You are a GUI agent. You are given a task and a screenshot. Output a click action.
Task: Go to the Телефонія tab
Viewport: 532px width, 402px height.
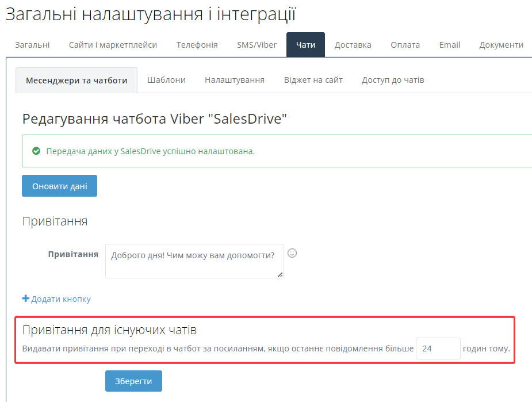tap(197, 45)
